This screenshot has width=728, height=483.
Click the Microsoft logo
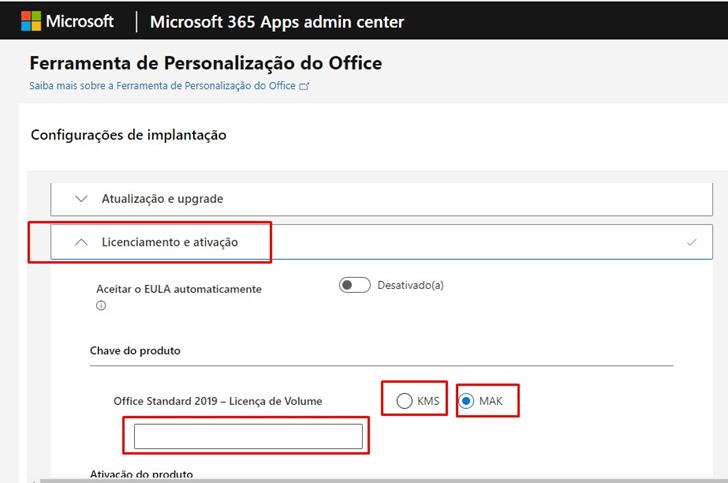tap(67, 21)
